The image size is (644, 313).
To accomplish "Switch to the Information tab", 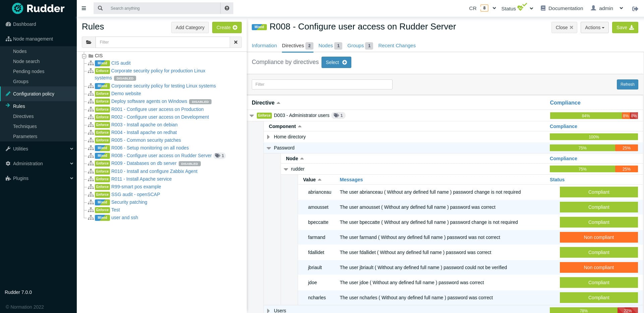I will point(264,46).
